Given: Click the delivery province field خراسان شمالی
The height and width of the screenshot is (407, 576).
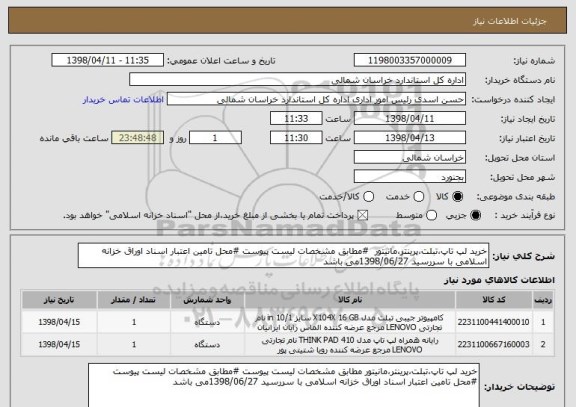Looking at the screenshot, I should [x=410, y=158].
